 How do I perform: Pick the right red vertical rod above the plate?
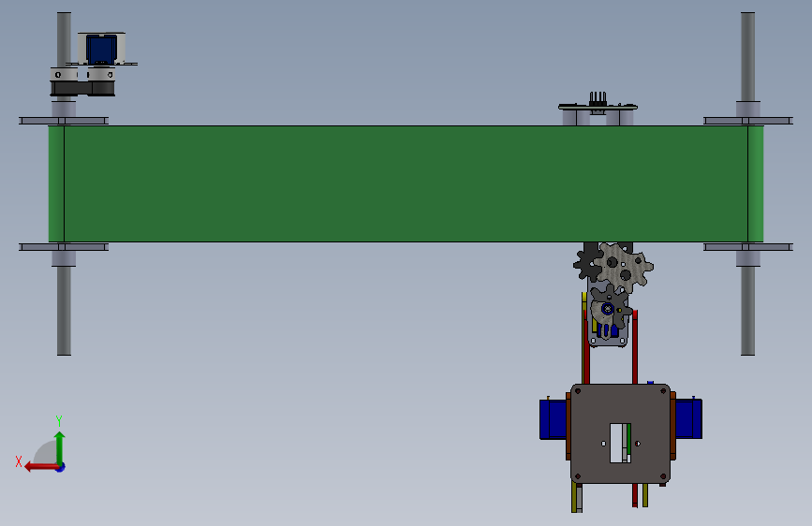[635, 347]
